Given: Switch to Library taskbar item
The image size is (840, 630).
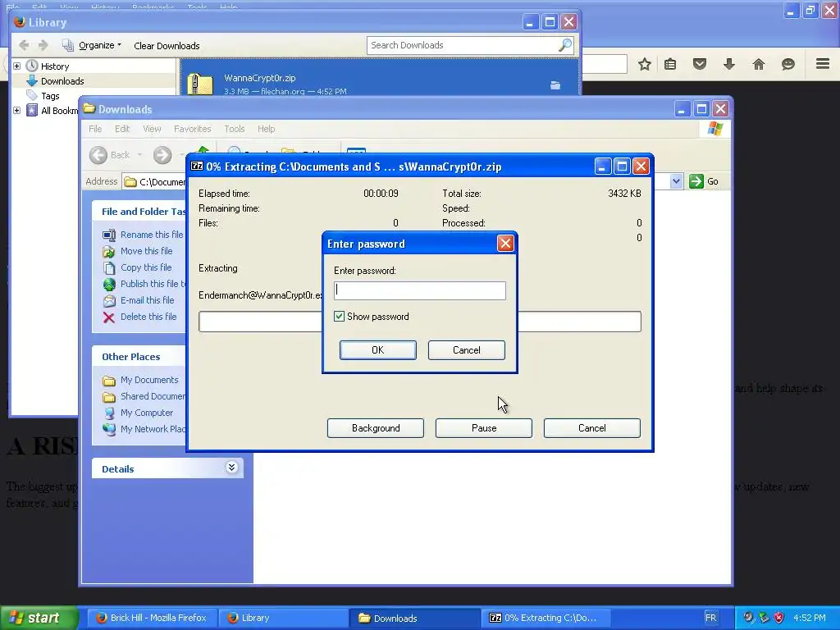Looking at the screenshot, I should (283, 618).
